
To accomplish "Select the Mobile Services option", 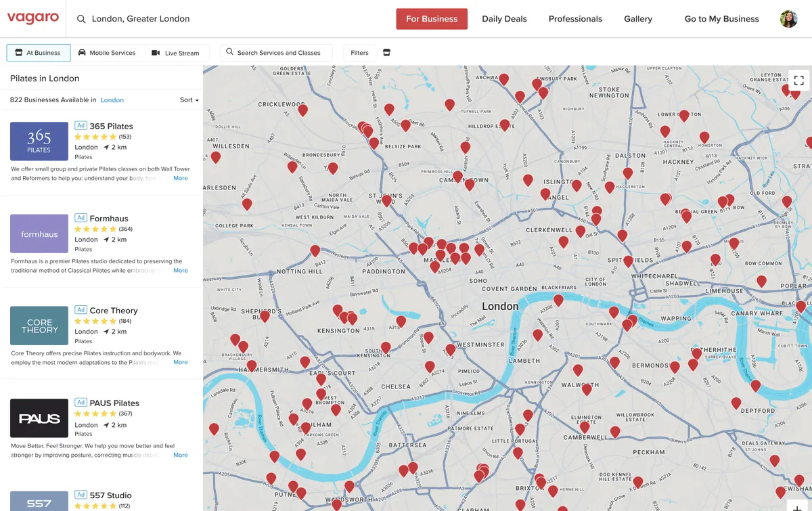I will tap(106, 53).
